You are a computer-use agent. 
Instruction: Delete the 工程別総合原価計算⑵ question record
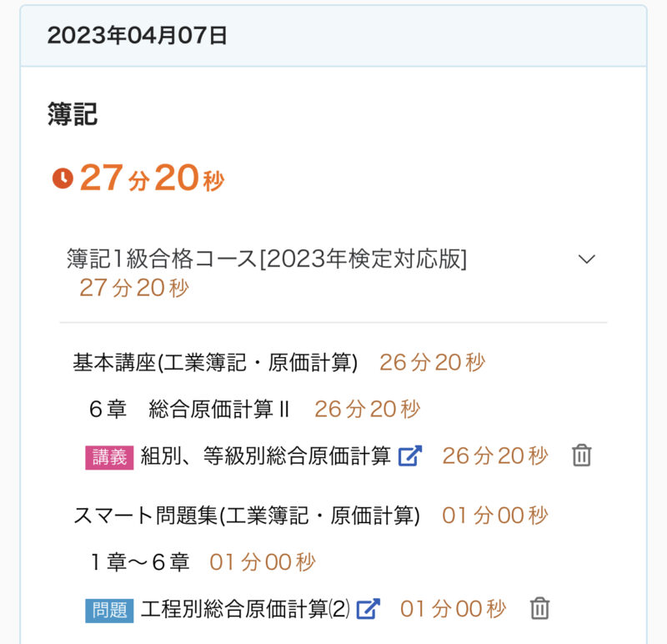(540, 609)
